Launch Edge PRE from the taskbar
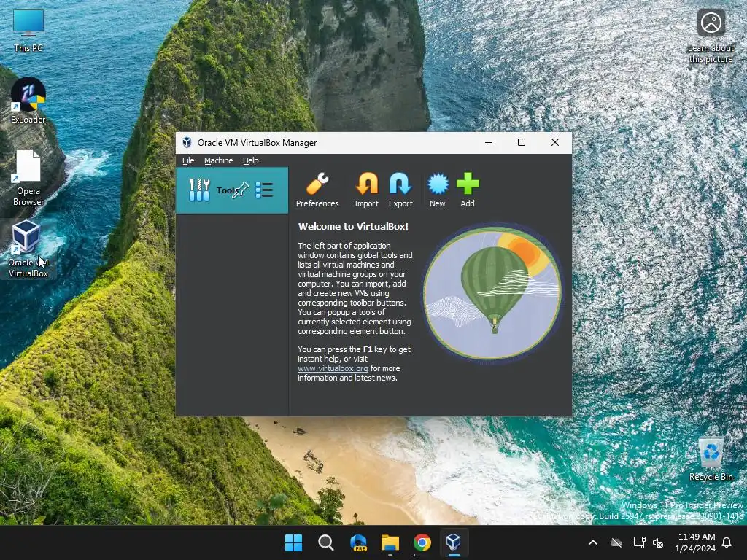Image resolution: width=747 pixels, height=560 pixels. pyautogui.click(x=358, y=542)
